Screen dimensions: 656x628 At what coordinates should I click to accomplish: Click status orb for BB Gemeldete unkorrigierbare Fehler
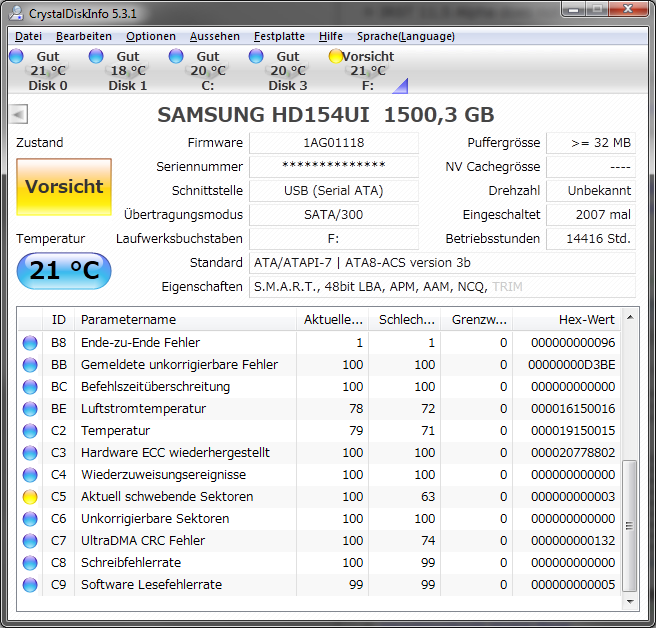[30, 365]
